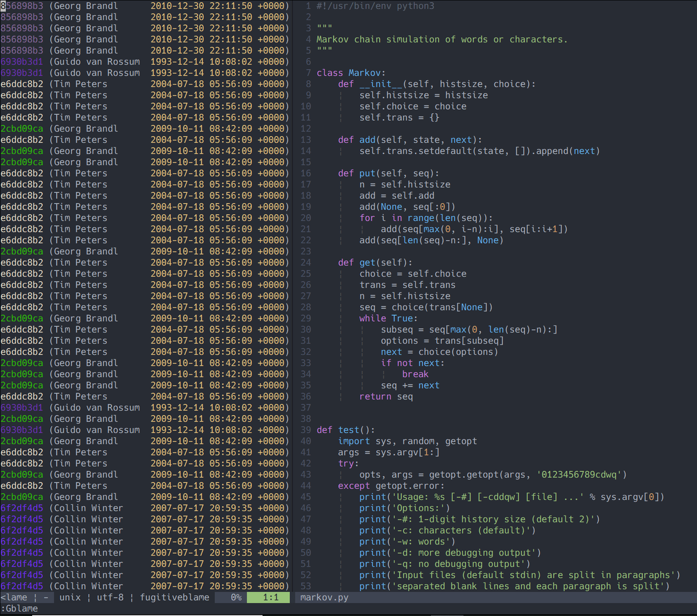The height and width of the screenshot is (616, 697).
Task: Click 'args = sys.argv[1:]' line
Action: [389, 452]
